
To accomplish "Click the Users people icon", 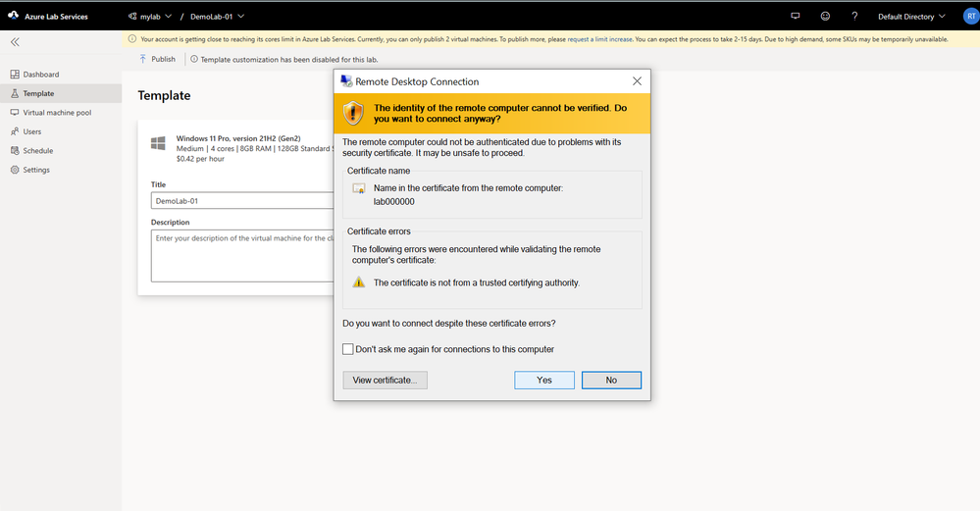I will (15, 131).
